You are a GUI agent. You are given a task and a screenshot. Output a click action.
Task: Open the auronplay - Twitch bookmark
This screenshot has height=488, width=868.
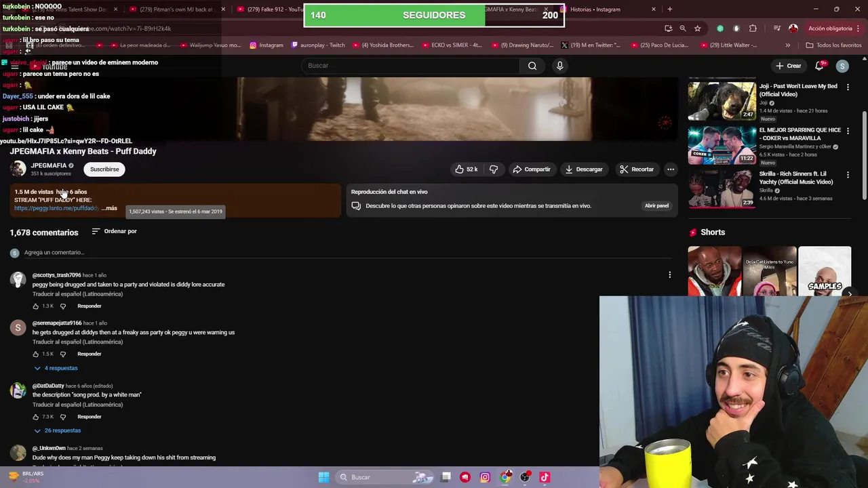pos(318,45)
